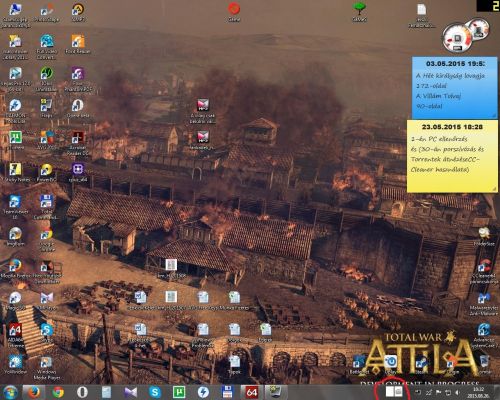500x400 pixels.
Task: Select the blue sticky note dated 03.05.2015
Action: tap(455, 88)
